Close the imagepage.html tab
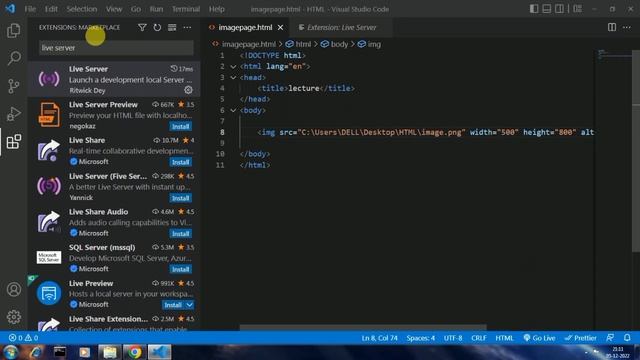The width and height of the screenshot is (640, 360). (x=280, y=27)
